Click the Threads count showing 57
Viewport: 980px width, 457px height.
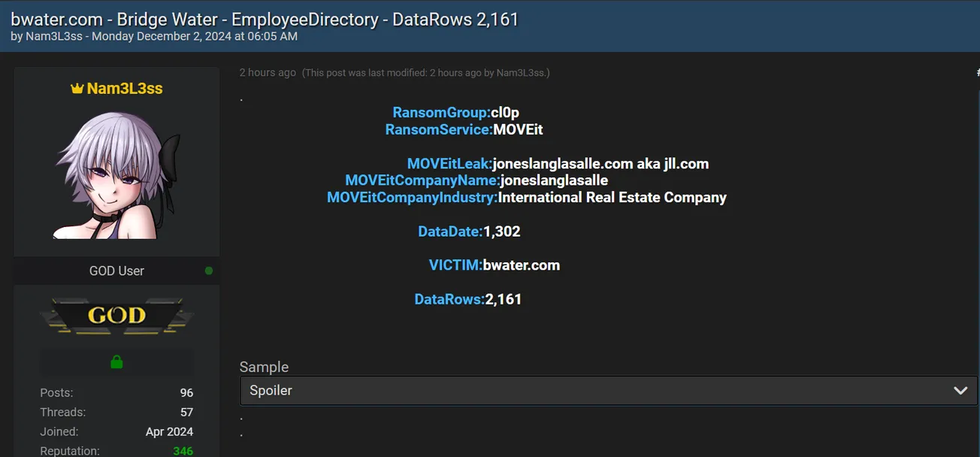(187, 412)
